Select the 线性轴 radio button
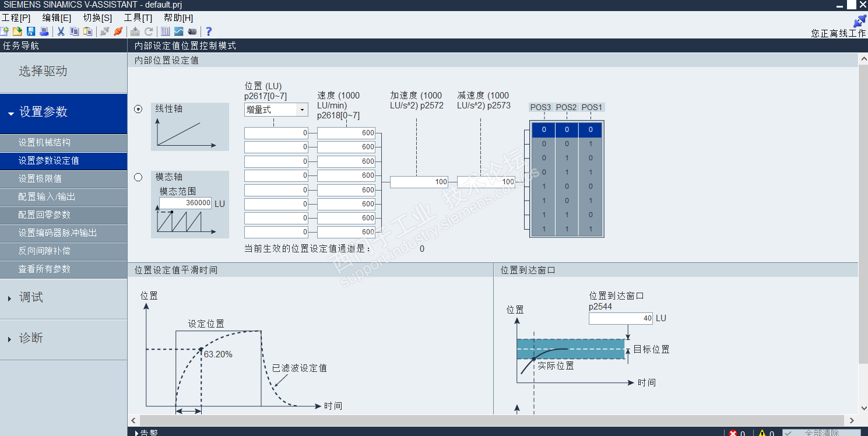 coord(138,109)
